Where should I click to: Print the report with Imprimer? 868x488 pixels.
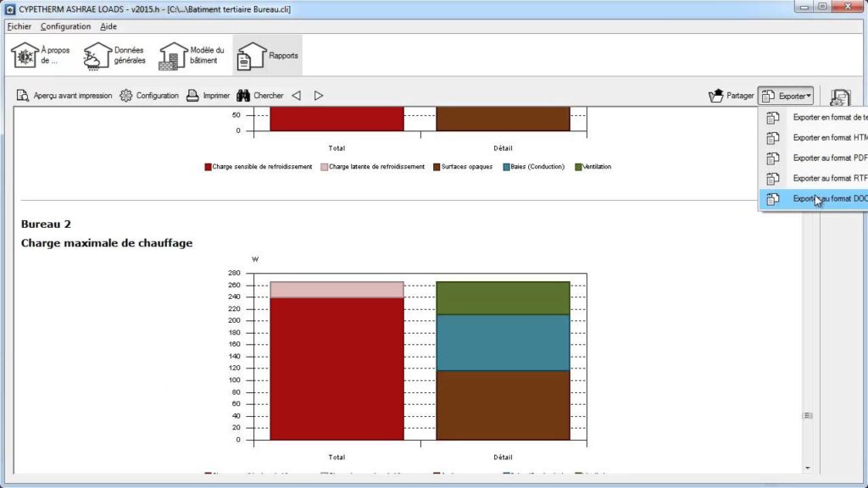[x=208, y=96]
